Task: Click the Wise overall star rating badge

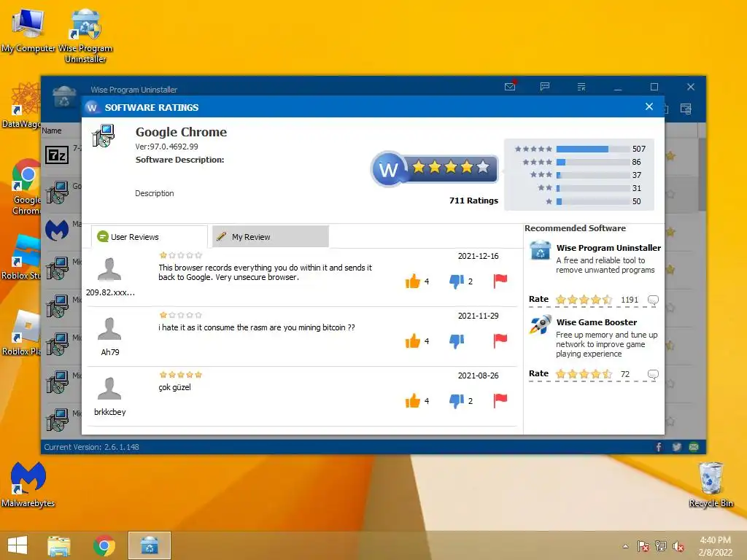Action: coord(435,168)
